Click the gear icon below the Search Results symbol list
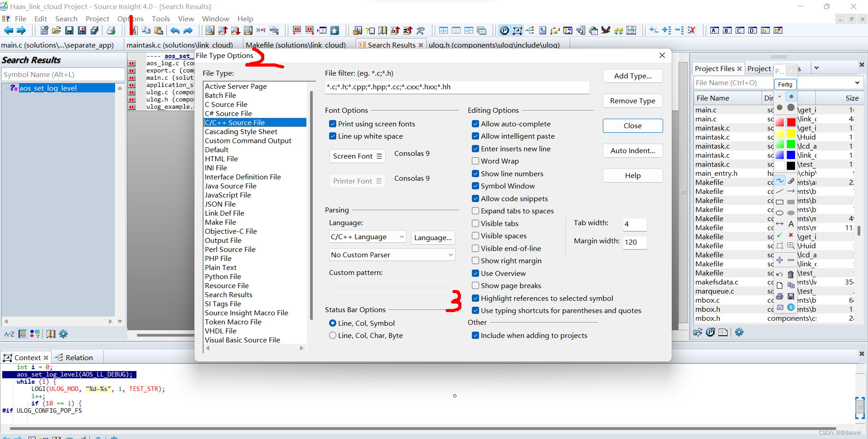This screenshot has width=868, height=439. pos(63,334)
